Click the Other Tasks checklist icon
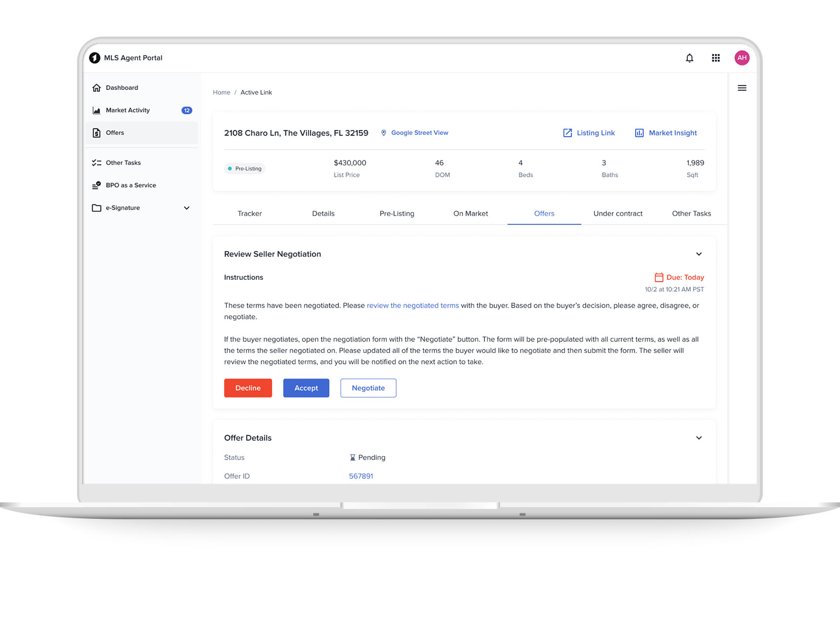 pos(97,163)
